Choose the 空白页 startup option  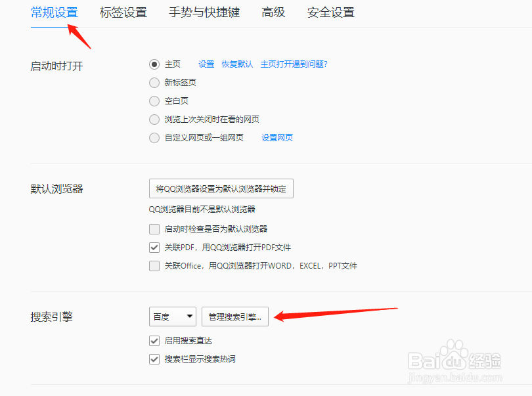(154, 100)
